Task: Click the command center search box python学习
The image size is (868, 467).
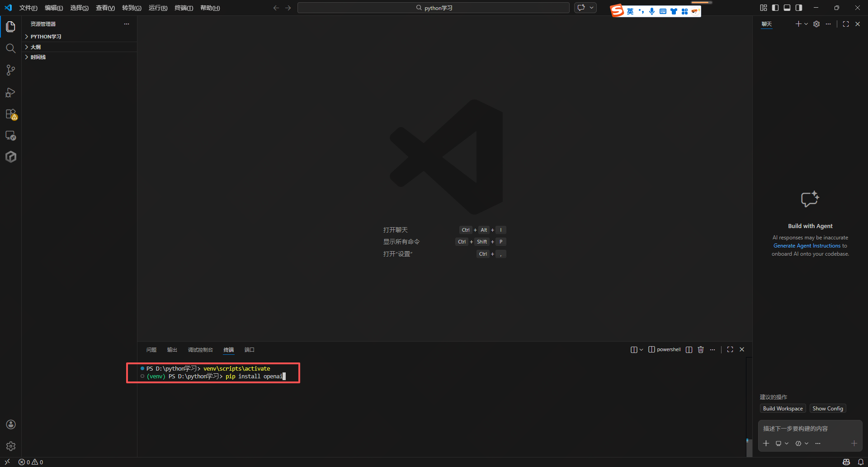Action: [434, 8]
